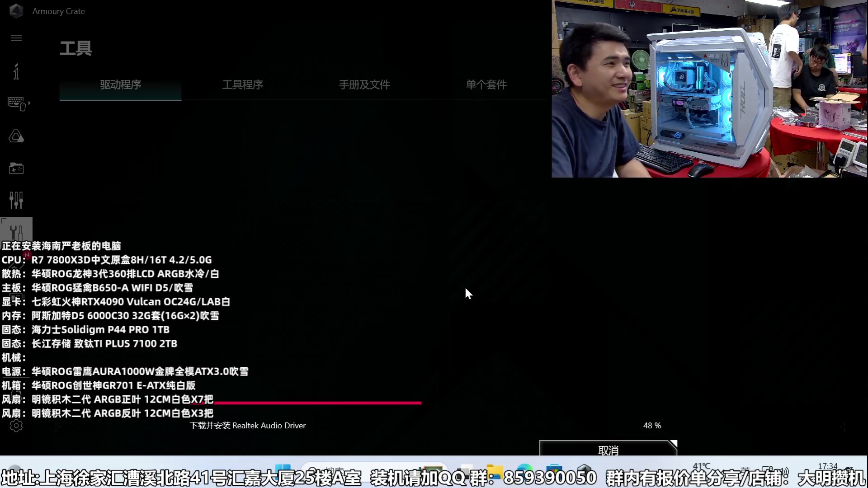
Task: Open Settings gear at sidebar bottom
Action: tap(16, 426)
